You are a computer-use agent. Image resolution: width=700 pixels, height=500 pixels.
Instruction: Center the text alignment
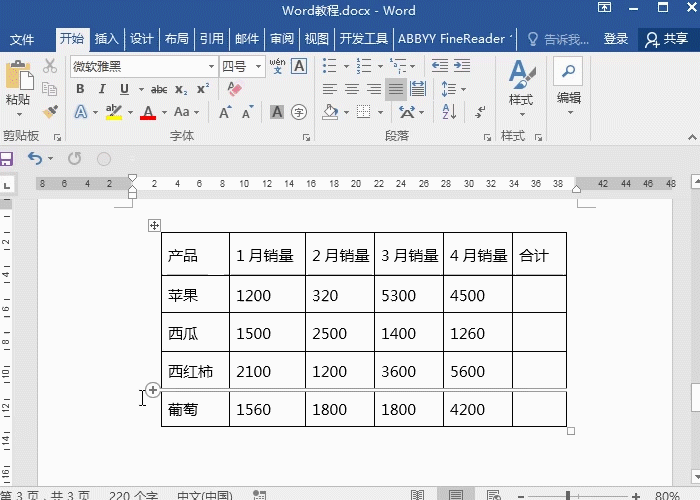(352, 89)
